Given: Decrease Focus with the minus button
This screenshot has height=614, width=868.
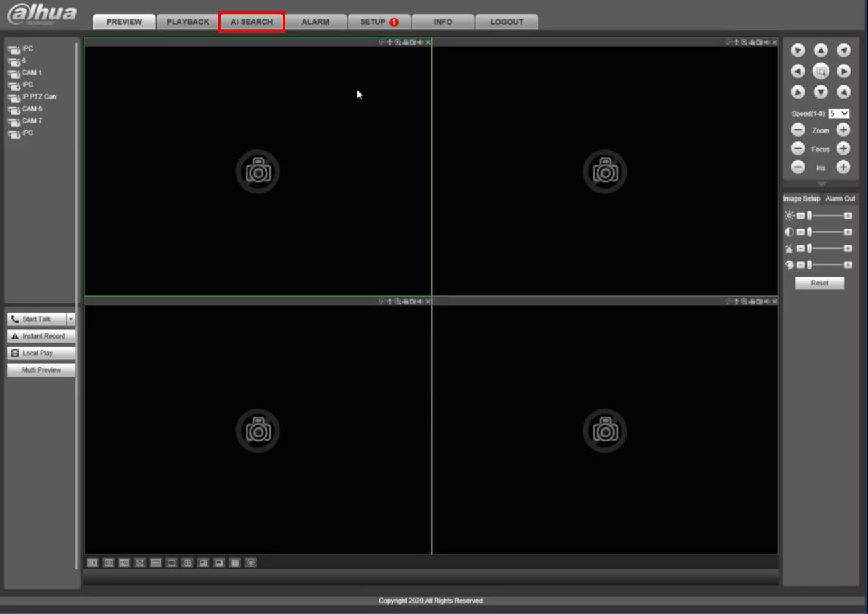Looking at the screenshot, I should [798, 149].
